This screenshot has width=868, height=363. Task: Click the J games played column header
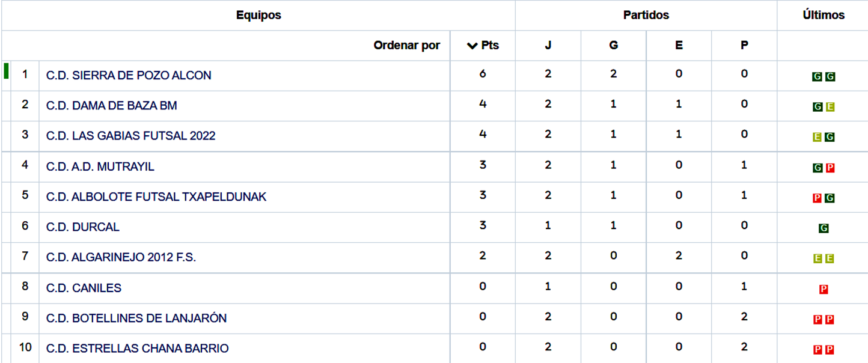tap(548, 46)
